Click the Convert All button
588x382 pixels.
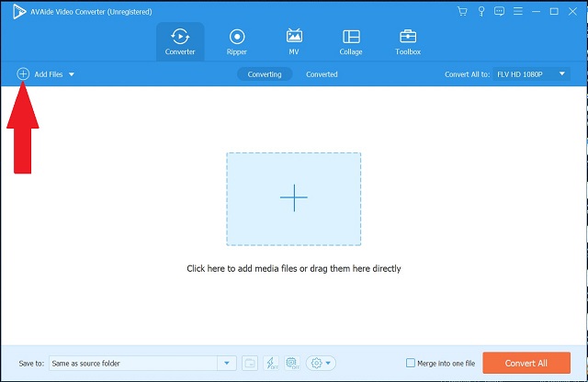point(526,363)
